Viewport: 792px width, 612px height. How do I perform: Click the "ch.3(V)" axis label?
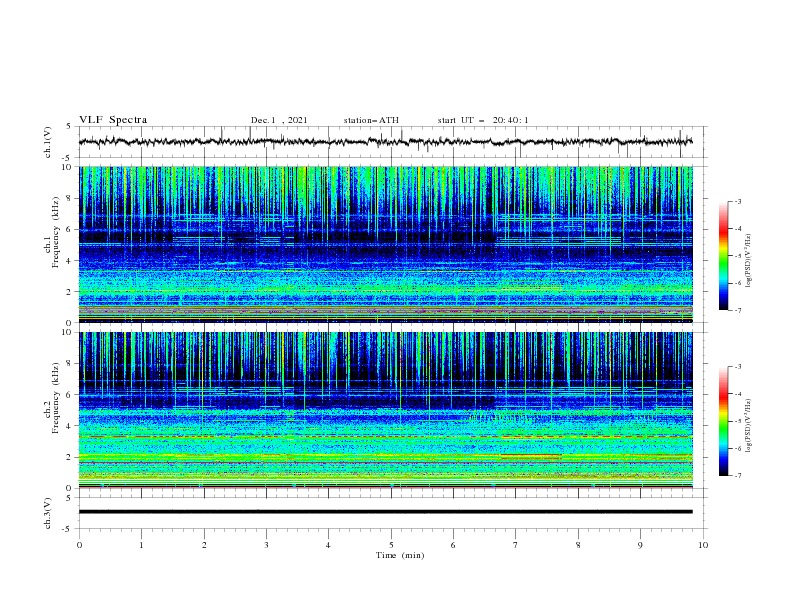(48, 513)
